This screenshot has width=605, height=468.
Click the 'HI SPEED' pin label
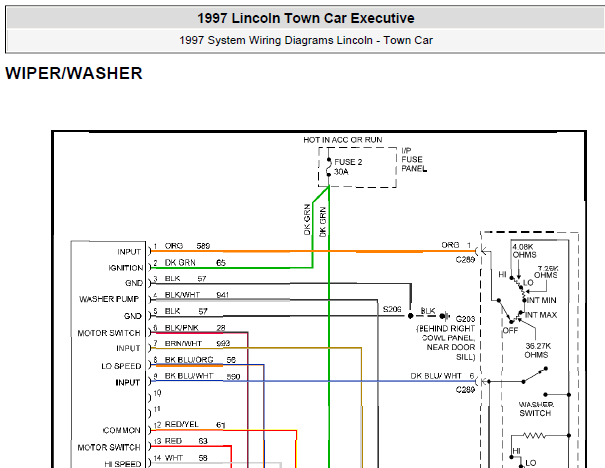(x=123, y=464)
